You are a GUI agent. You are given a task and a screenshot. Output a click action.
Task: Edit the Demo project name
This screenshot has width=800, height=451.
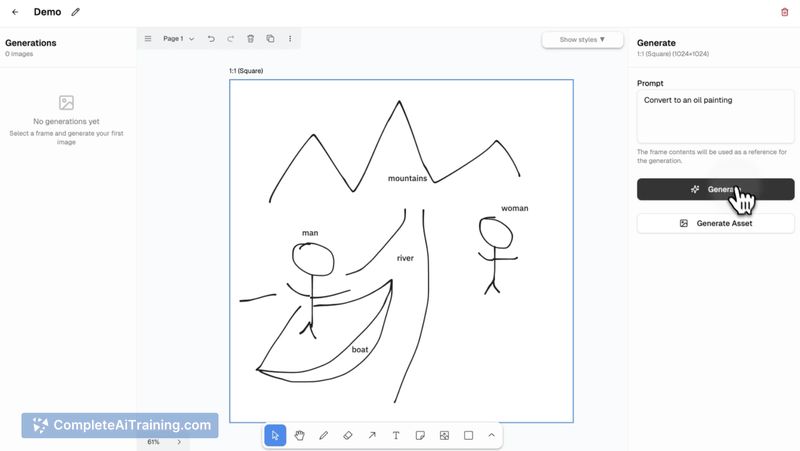point(76,12)
